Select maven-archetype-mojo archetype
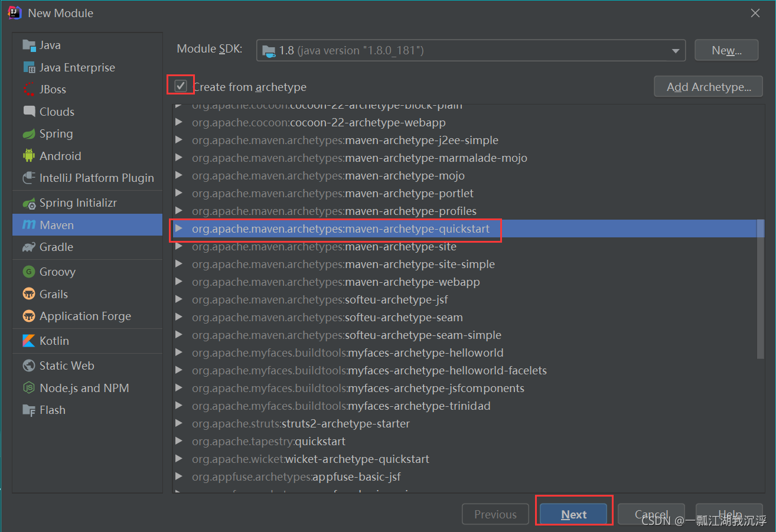The height and width of the screenshot is (532, 776). [464, 176]
